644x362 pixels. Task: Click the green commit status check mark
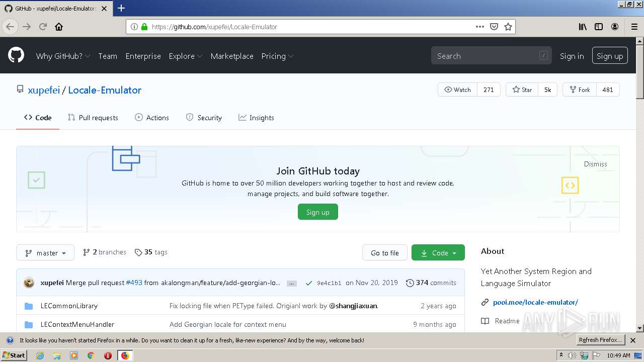click(x=308, y=283)
